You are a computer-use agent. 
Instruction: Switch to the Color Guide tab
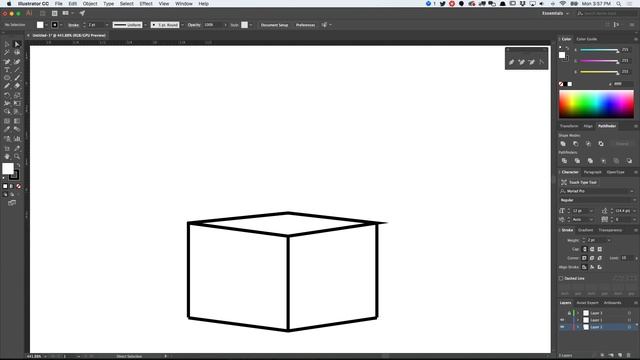[x=587, y=39]
